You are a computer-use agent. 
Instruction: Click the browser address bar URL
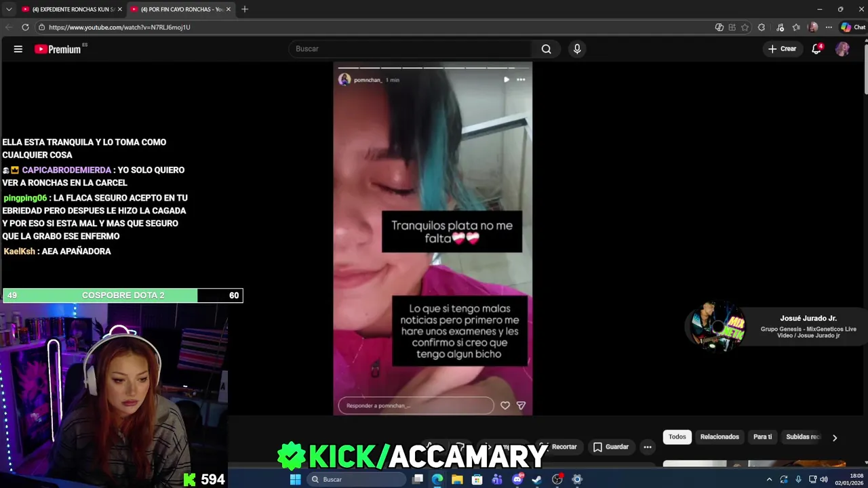pos(119,27)
